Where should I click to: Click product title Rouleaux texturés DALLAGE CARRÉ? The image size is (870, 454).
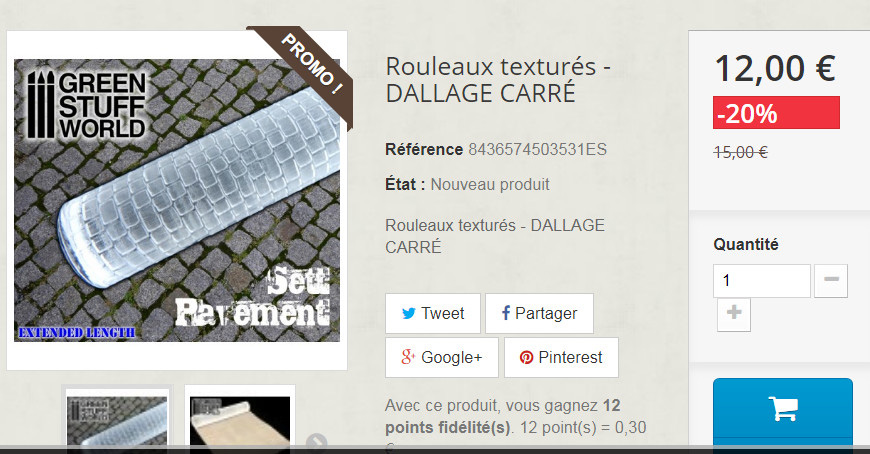tap(498, 80)
